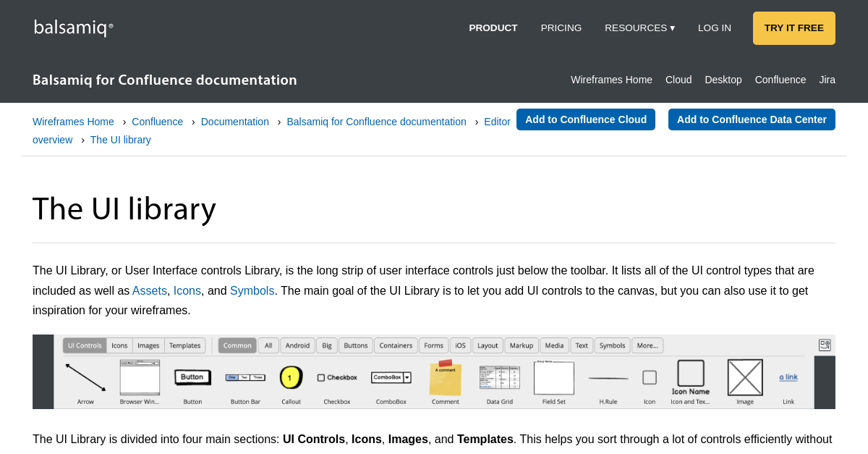Pick the Icon control from the library
868x454 pixels.
(648, 377)
